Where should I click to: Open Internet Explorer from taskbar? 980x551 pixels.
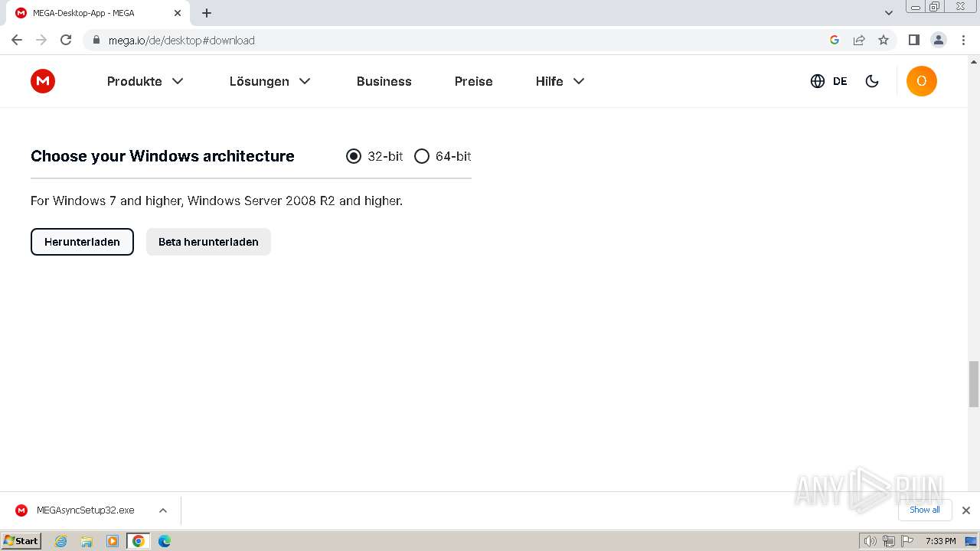pyautogui.click(x=61, y=541)
